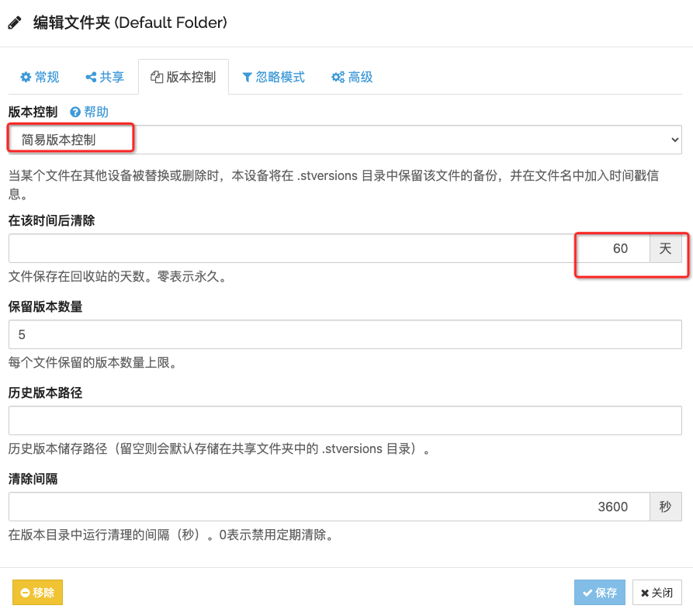Screen dimensions: 693x616
Task: Select the 清除间隔 seconds field
Action: pos(329,507)
